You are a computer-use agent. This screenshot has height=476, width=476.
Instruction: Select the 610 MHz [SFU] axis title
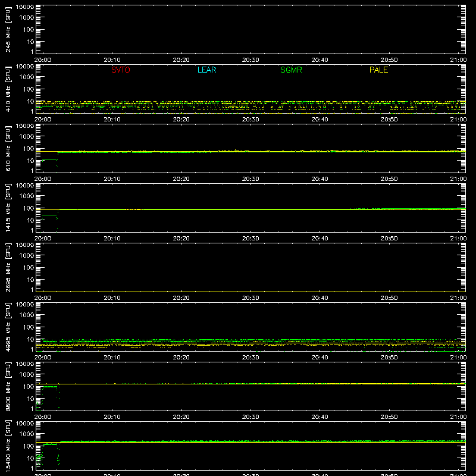(8, 148)
